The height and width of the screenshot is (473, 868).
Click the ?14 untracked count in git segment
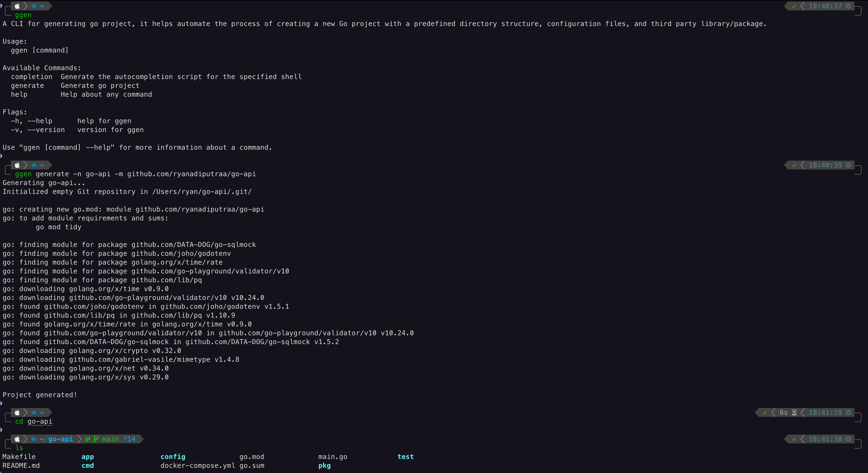tap(129, 439)
